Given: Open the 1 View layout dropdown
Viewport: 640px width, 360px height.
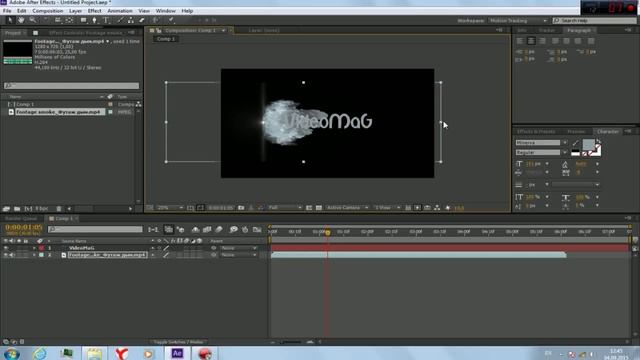Looking at the screenshot, I should 387,208.
